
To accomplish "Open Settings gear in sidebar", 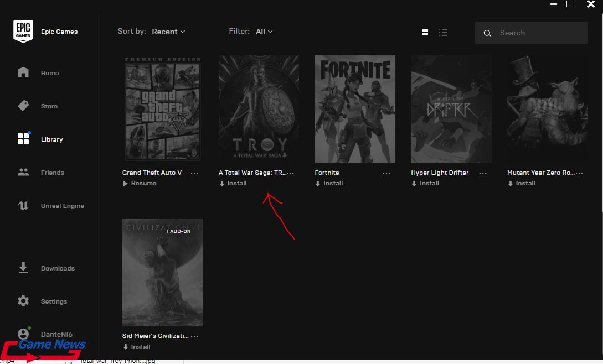I will click(23, 301).
